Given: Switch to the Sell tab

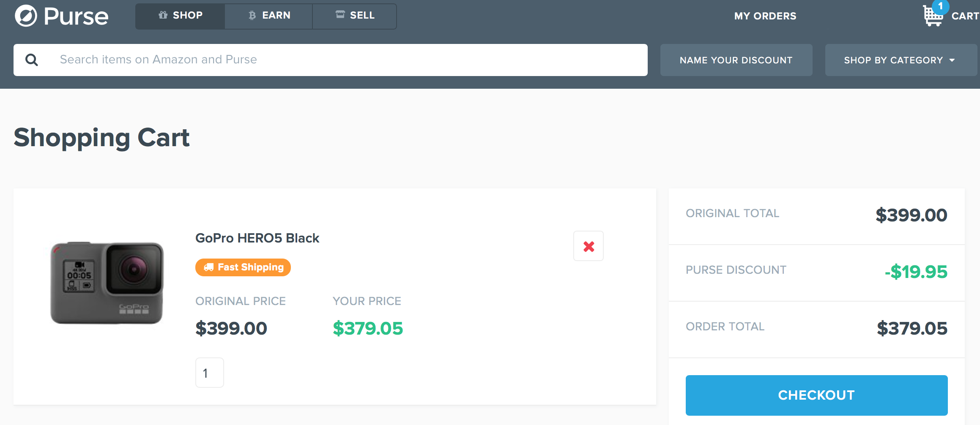Looking at the screenshot, I should 354,16.
